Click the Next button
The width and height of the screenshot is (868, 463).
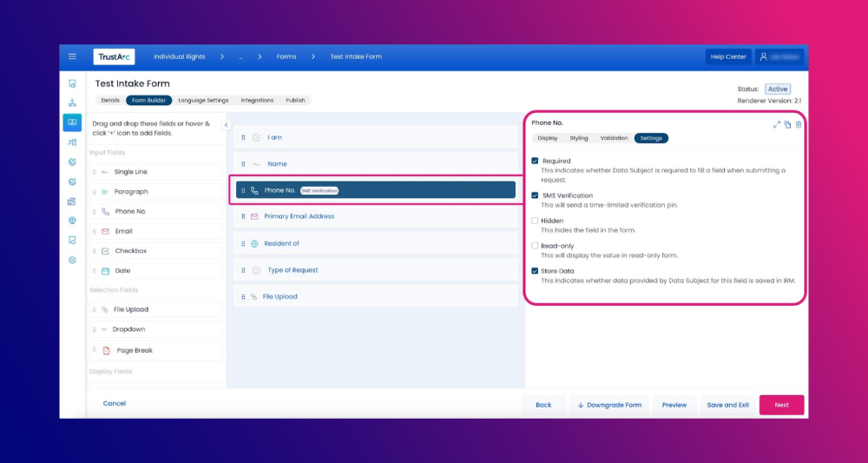pyautogui.click(x=782, y=405)
